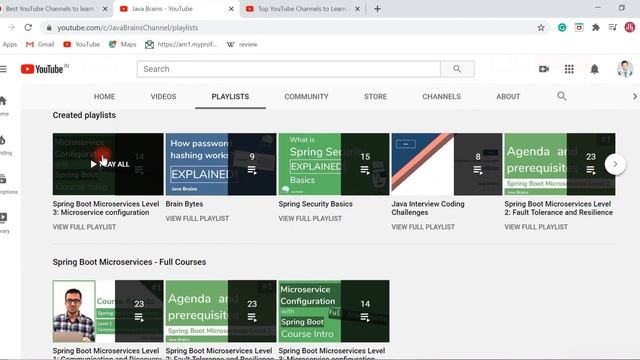Open the Chrome profile avatar

point(629,27)
